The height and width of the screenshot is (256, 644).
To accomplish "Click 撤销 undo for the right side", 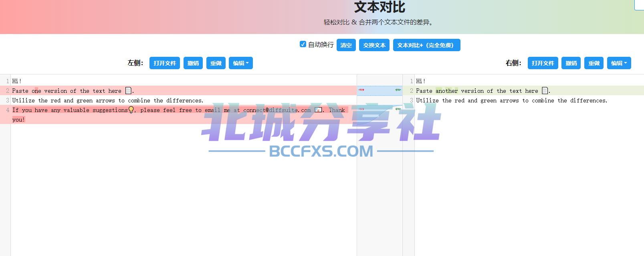I will [x=571, y=63].
